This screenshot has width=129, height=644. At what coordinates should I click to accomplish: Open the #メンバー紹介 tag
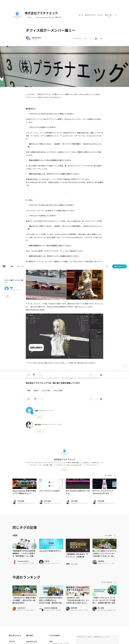click(46, 390)
